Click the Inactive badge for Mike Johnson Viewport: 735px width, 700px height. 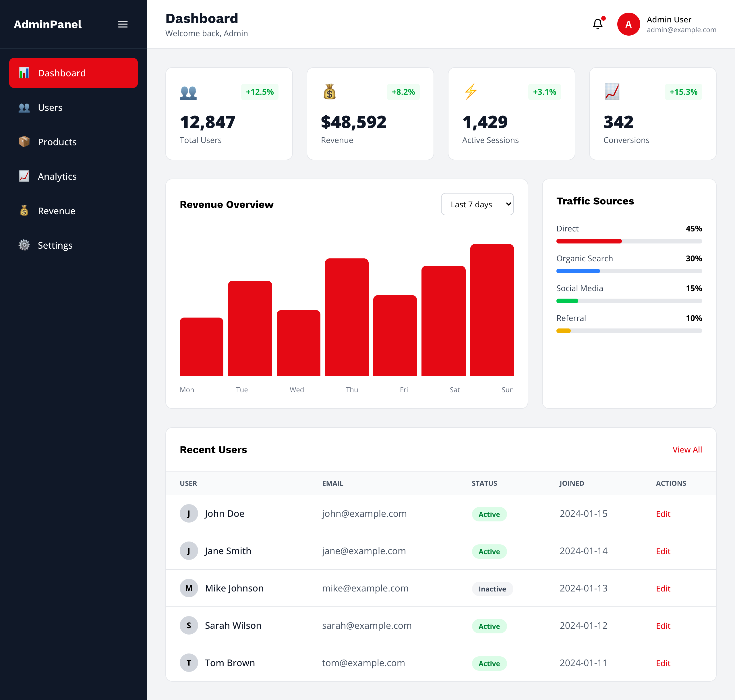coord(492,589)
